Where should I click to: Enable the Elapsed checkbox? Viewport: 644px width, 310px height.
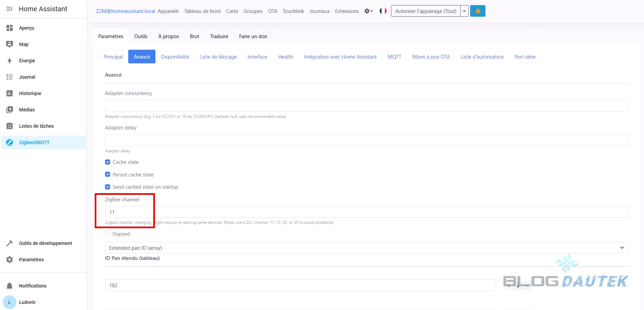tap(108, 234)
